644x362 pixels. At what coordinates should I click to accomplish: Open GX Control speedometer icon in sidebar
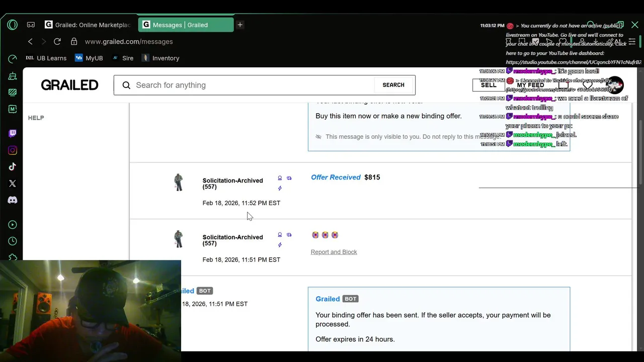pos(13,59)
